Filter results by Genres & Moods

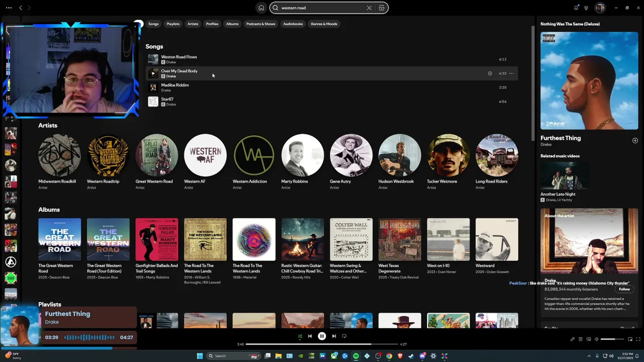(x=324, y=24)
